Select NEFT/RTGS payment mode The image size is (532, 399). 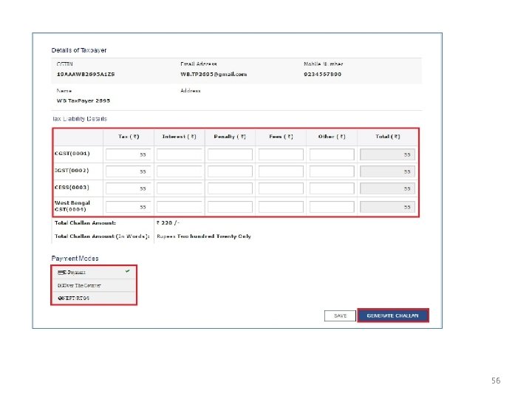[x=94, y=298]
